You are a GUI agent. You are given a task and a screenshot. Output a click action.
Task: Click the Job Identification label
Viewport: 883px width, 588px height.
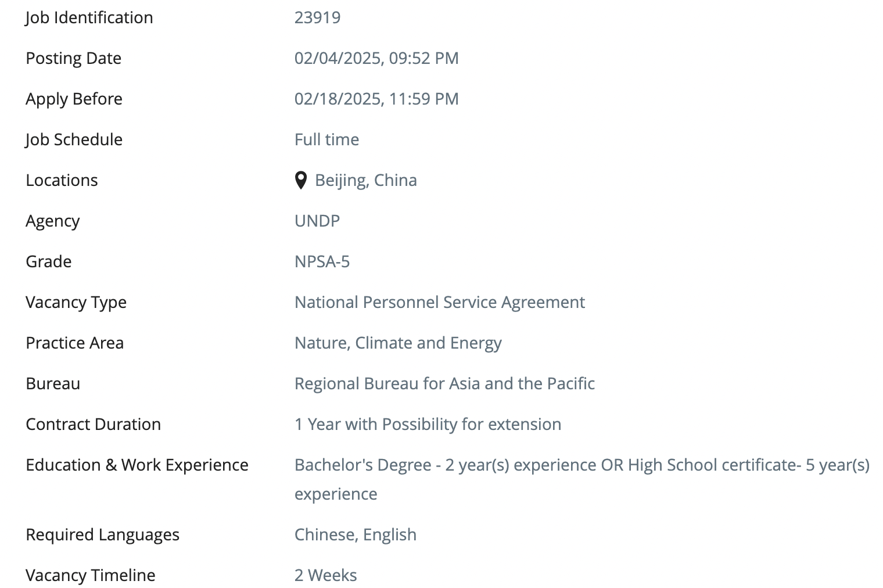[89, 17]
